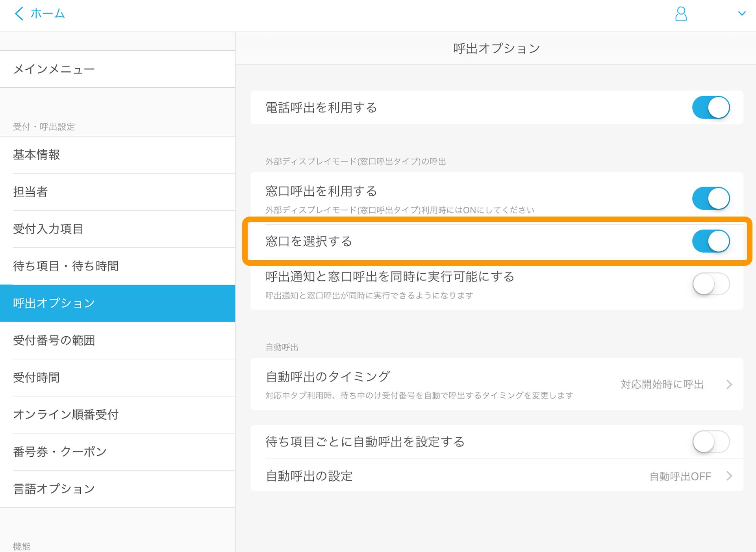Select 待ち項目・待ち時間 in sidebar
Image resolution: width=756 pixels, height=552 pixels.
pyautogui.click(x=118, y=266)
